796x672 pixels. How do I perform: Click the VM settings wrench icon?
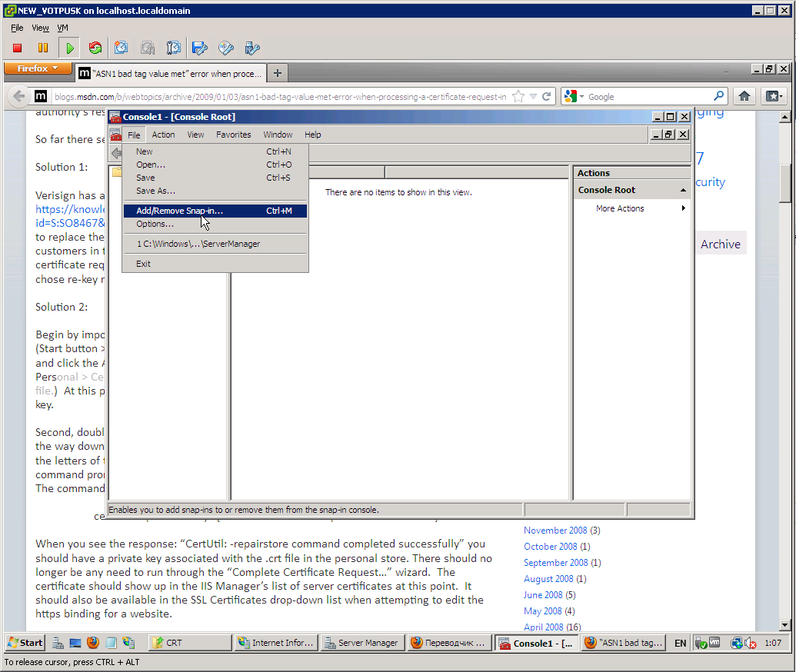tap(252, 48)
